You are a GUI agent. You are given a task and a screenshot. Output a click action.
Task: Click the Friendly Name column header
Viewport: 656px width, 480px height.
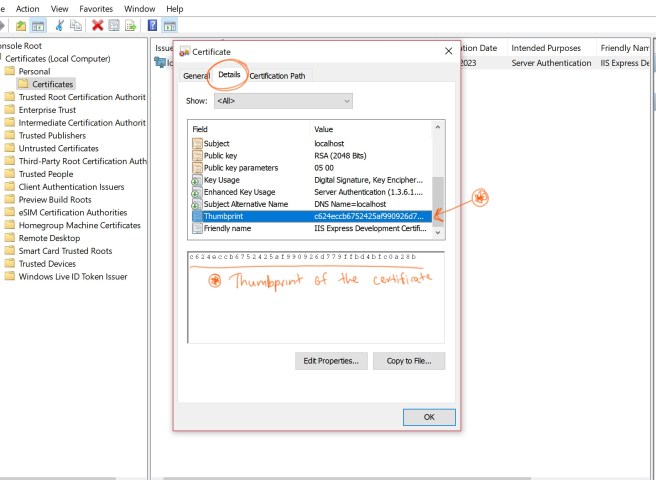[x=623, y=48]
